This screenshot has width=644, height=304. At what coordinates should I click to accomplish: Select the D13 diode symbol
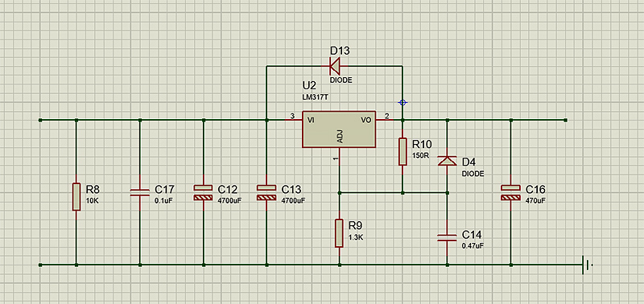point(334,66)
